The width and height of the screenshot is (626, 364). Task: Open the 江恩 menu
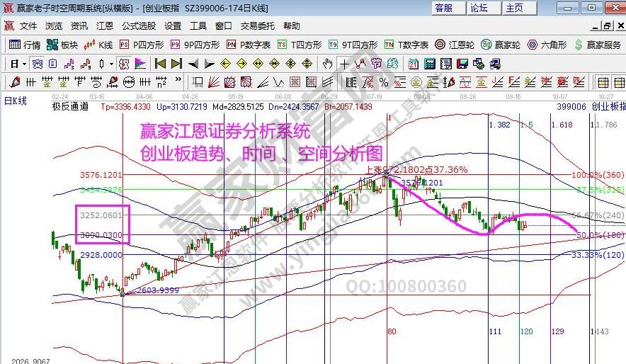coord(104,26)
